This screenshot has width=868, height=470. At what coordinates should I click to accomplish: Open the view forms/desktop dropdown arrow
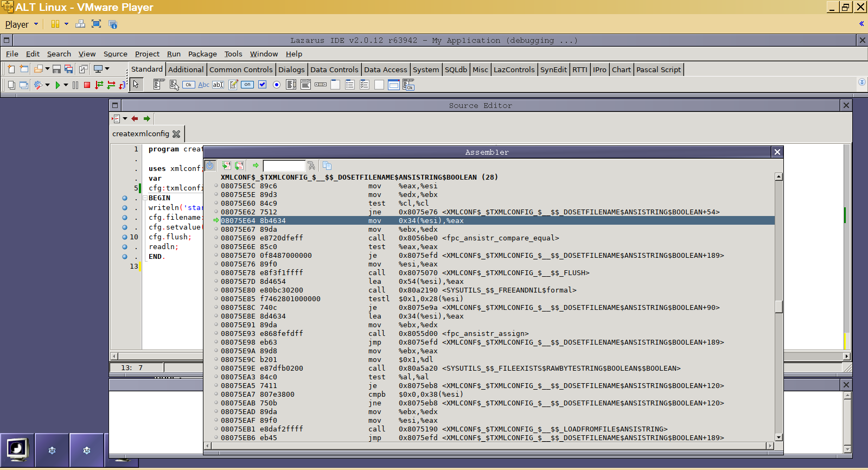tap(107, 69)
